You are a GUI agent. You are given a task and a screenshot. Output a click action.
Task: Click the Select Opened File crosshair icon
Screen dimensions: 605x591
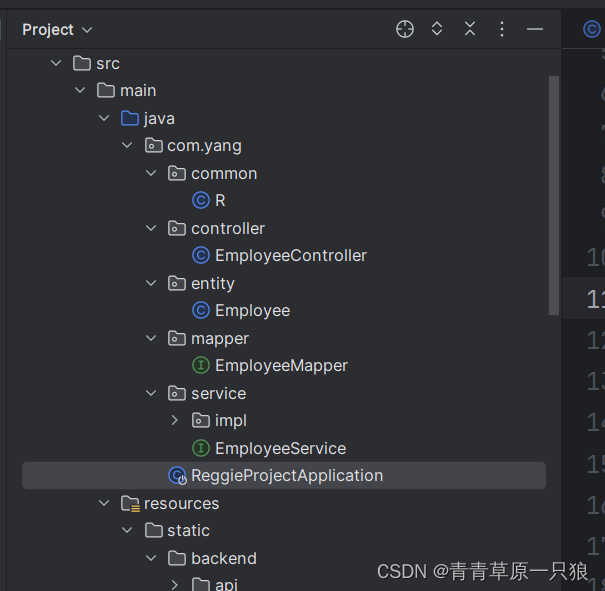coord(405,29)
